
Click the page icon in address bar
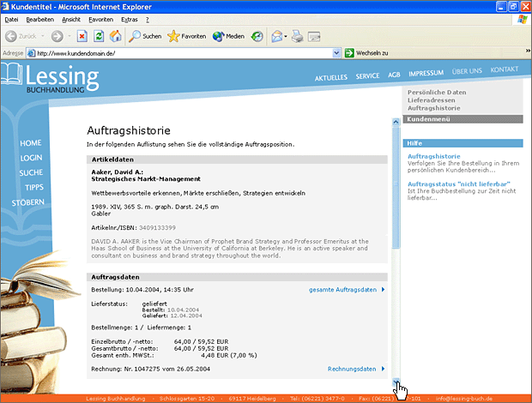tap(31, 53)
